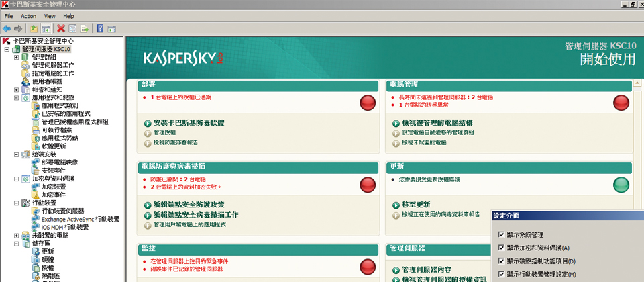Open 管理用戶端電腦上的應用程式 link
Image resolution: width=644 pixels, height=282 pixels.
click(x=190, y=225)
